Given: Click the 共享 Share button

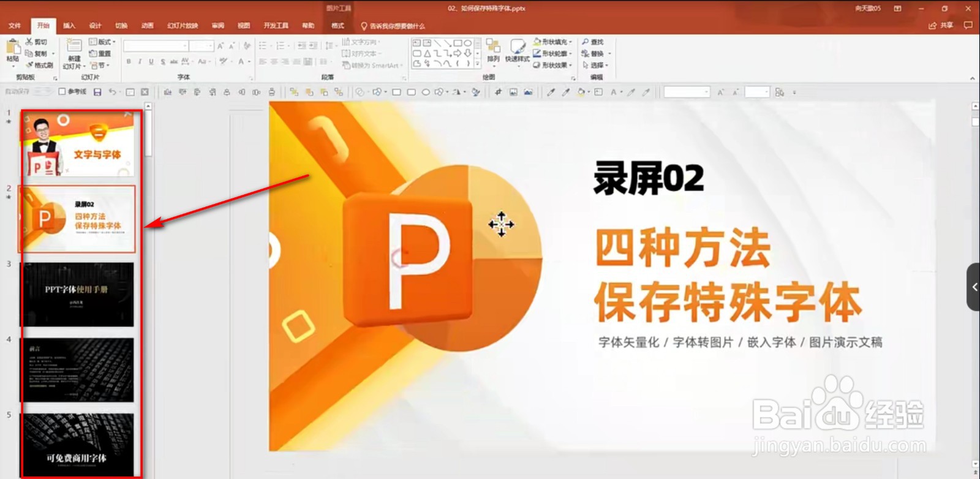Looking at the screenshot, I should coord(941,25).
